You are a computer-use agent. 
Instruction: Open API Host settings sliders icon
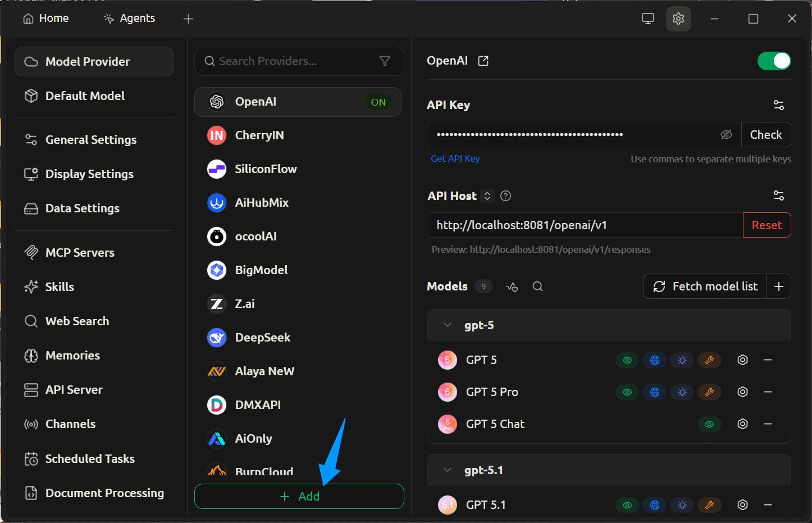(x=779, y=195)
